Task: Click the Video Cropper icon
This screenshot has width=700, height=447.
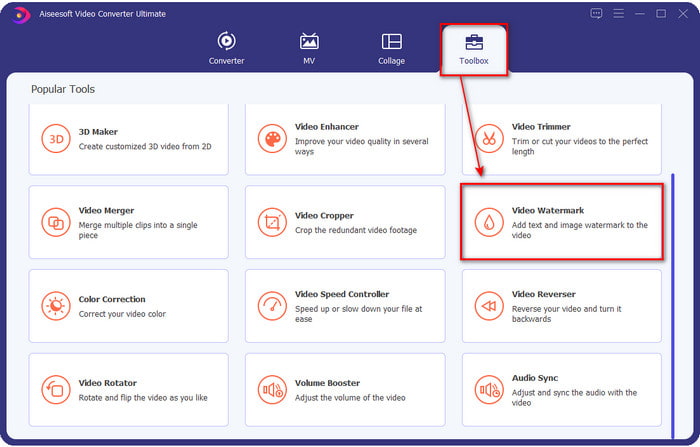Action: [272, 222]
